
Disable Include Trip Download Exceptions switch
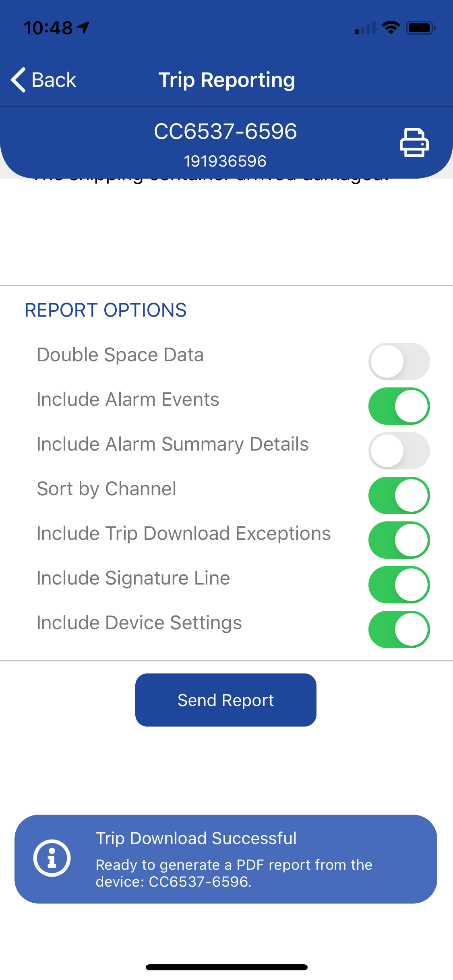pyautogui.click(x=399, y=540)
